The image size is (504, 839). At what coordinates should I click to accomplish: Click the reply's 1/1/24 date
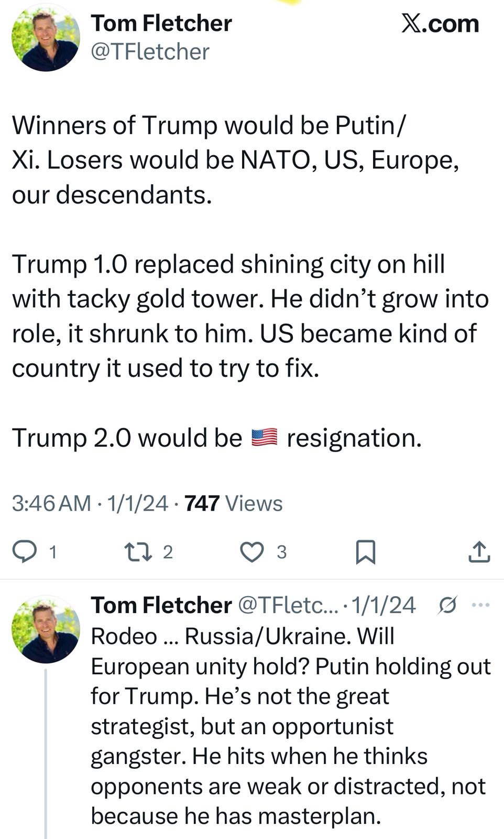click(384, 605)
